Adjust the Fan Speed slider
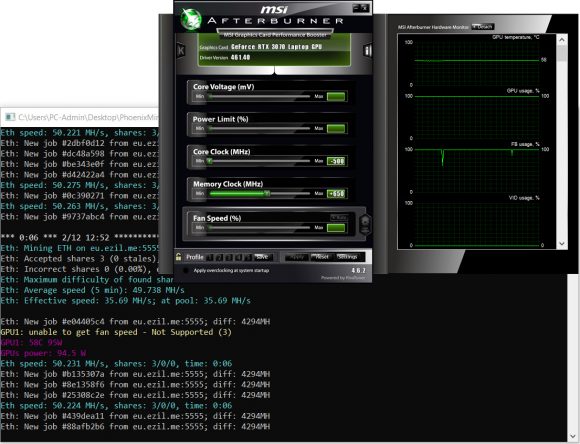 point(259,228)
